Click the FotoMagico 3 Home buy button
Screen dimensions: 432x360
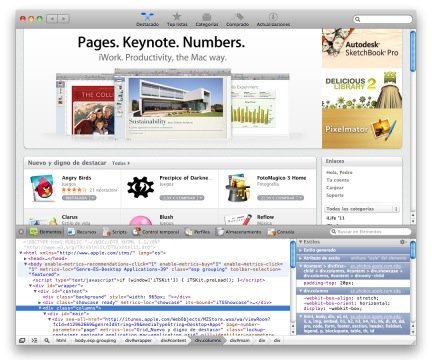click(280, 198)
